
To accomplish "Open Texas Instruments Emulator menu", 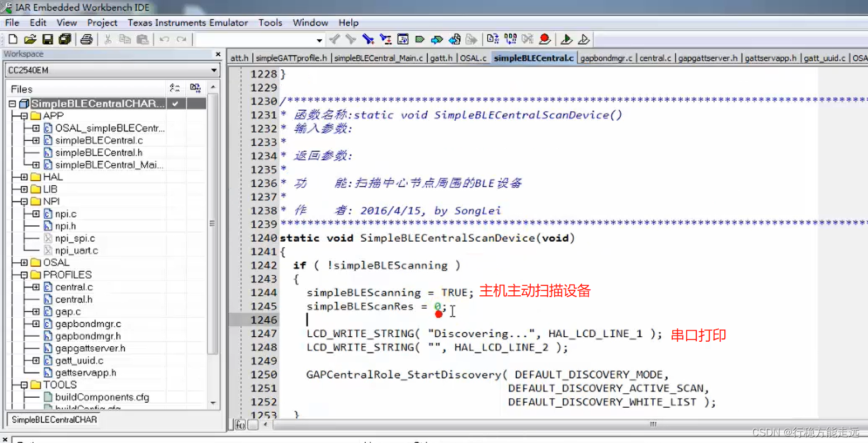I will 188,22.
